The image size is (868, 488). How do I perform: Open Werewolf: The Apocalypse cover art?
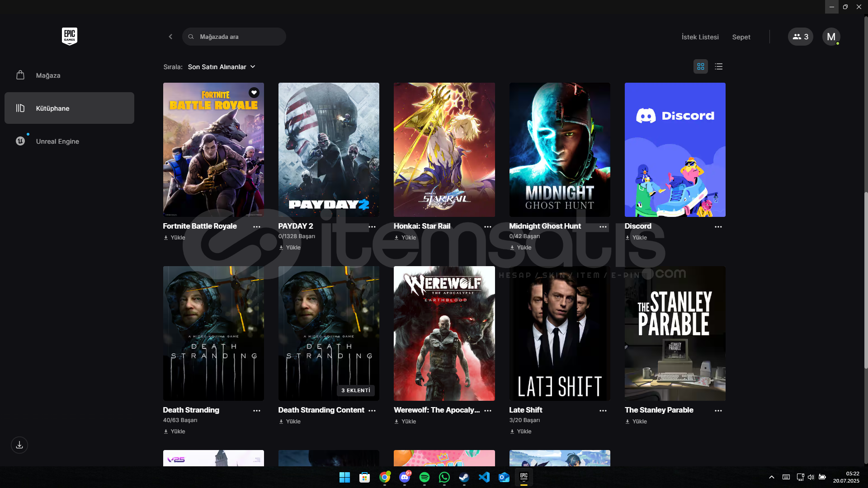(444, 333)
